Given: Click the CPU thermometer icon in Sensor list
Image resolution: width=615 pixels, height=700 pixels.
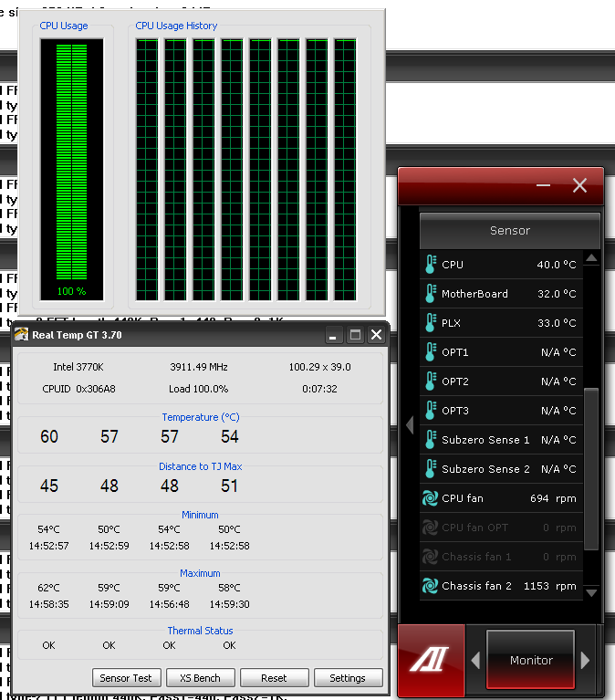Looking at the screenshot, I should coord(431,265).
